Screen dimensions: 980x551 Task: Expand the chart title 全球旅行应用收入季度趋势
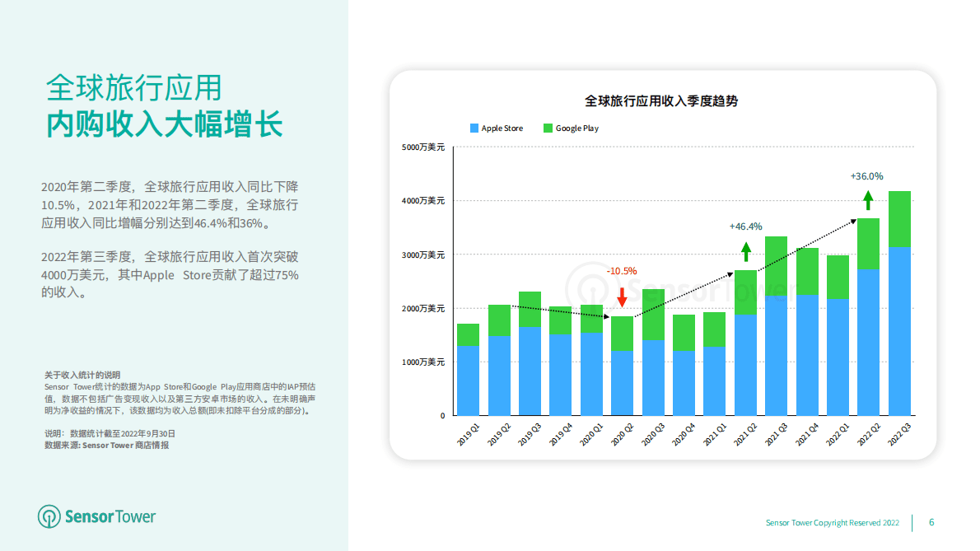[660, 101]
